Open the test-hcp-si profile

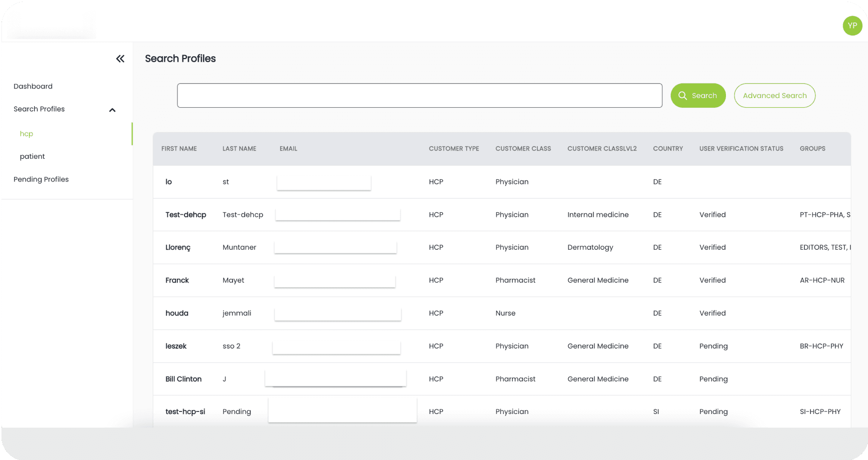pos(185,412)
